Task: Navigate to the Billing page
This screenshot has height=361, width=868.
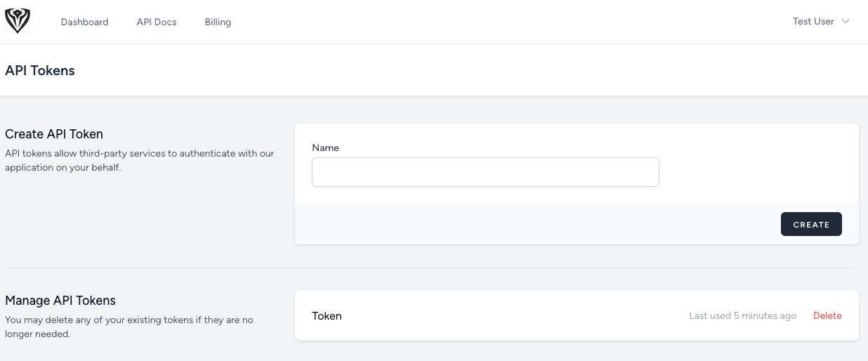Action: 218,22
